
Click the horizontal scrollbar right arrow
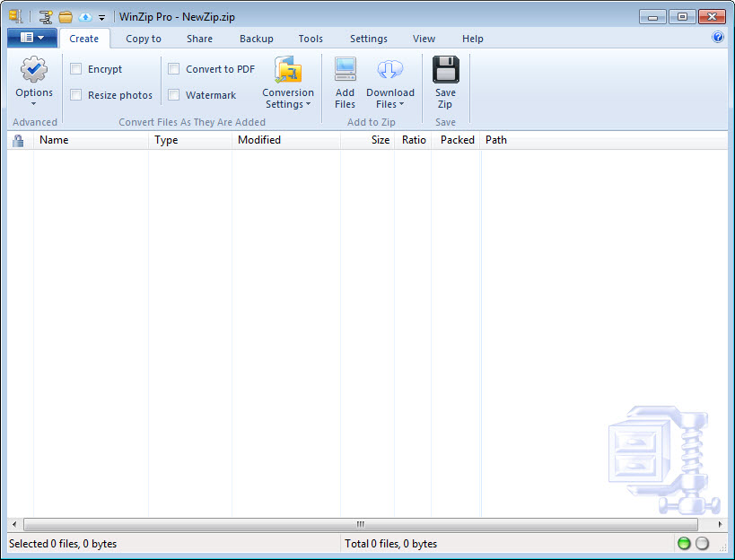point(720,524)
